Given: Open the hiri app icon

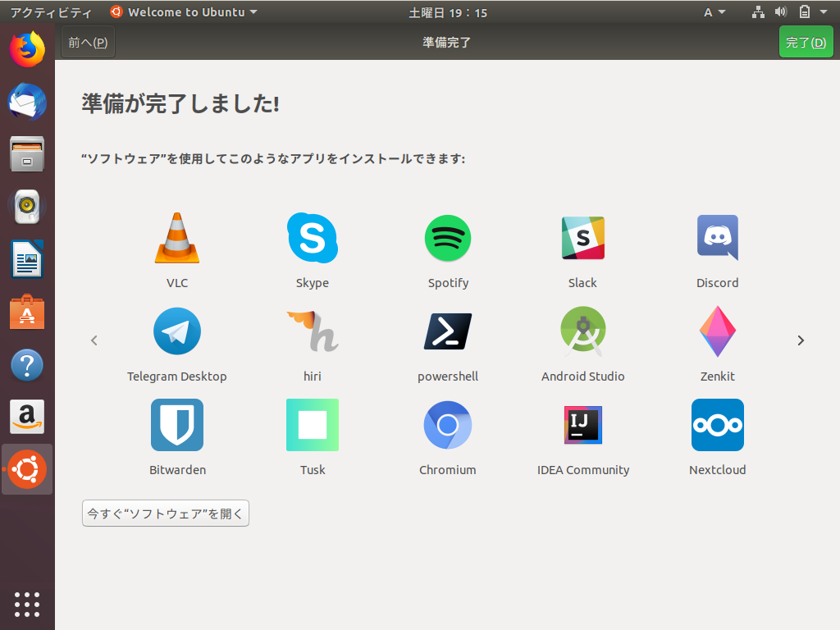Looking at the screenshot, I should (x=313, y=331).
